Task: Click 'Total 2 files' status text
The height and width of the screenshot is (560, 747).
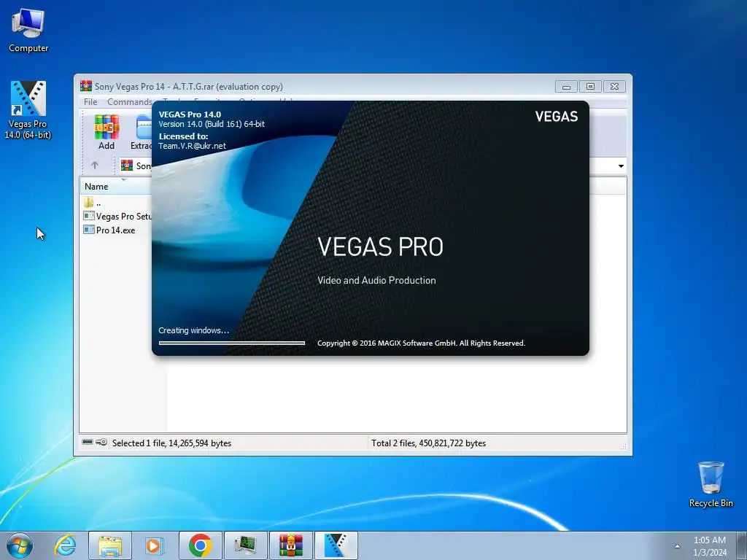Action: click(x=428, y=443)
